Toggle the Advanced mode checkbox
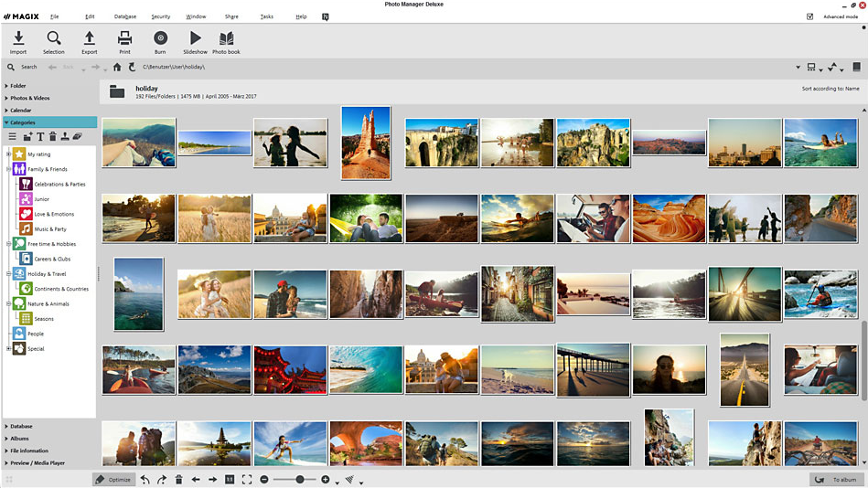Viewport: 868px width, 488px height. click(809, 16)
